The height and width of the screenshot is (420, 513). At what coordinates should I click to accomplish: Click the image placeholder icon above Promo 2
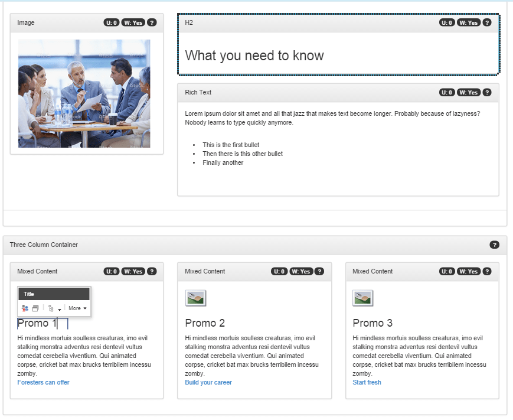196,298
